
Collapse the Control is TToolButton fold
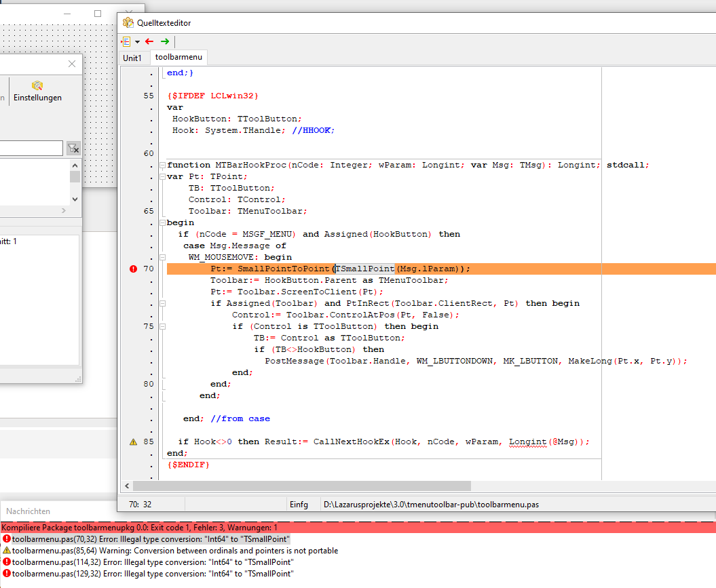pos(163,327)
